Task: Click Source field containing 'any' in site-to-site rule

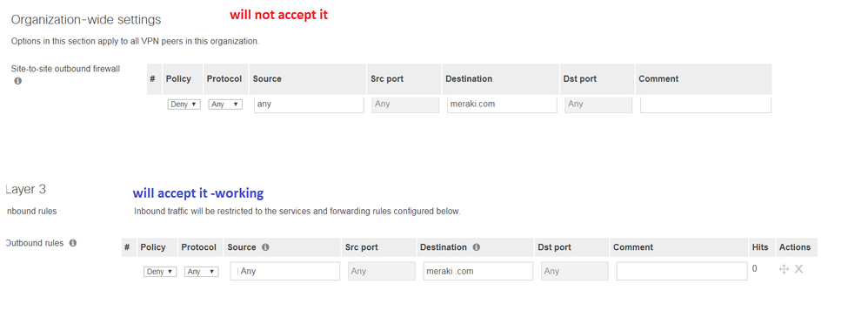Action: click(309, 105)
